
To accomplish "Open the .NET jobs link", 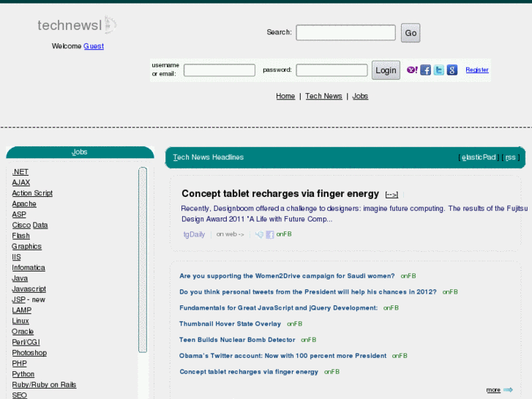I will (20, 172).
